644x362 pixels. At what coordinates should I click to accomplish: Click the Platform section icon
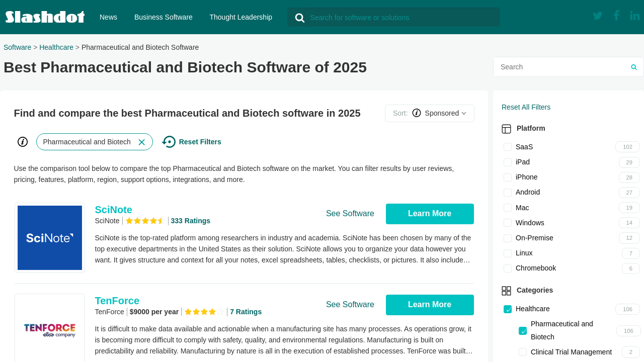point(507,129)
